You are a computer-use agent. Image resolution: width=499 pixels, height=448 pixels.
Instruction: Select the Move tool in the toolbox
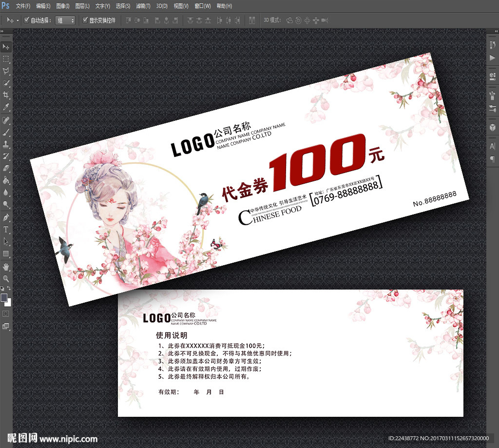(x=6, y=47)
